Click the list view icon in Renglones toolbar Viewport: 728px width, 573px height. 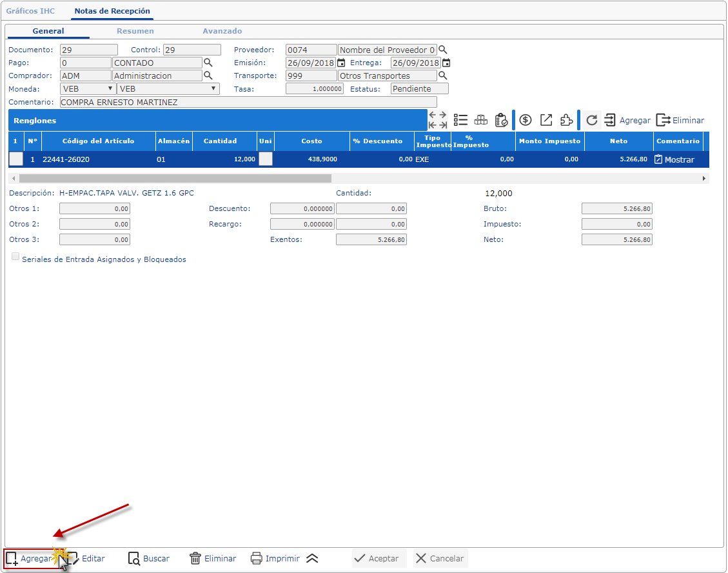click(x=460, y=120)
